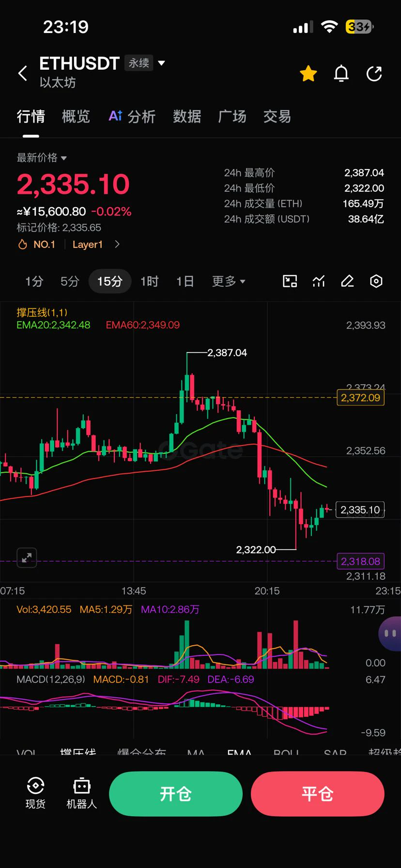Tap the green 开仓 button
401x868 pixels.
tap(176, 794)
